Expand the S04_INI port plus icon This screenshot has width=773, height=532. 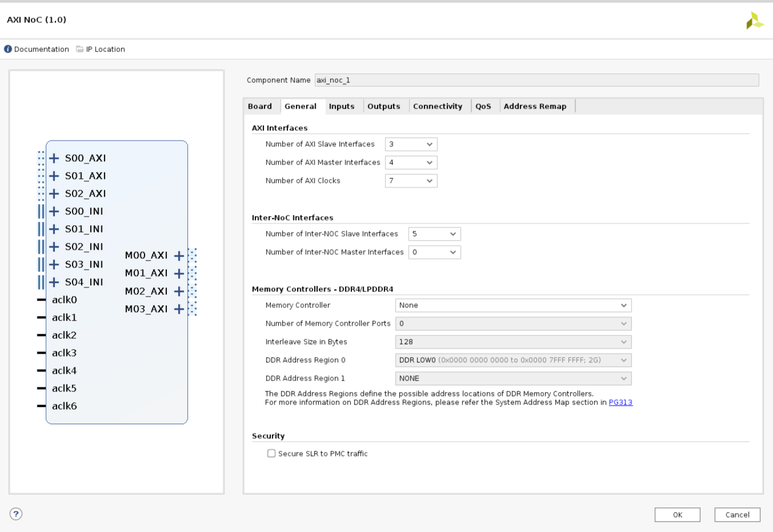pyautogui.click(x=54, y=282)
